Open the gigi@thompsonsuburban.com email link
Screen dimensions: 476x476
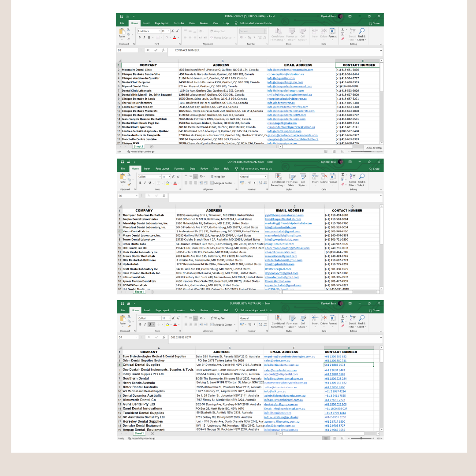284,215
